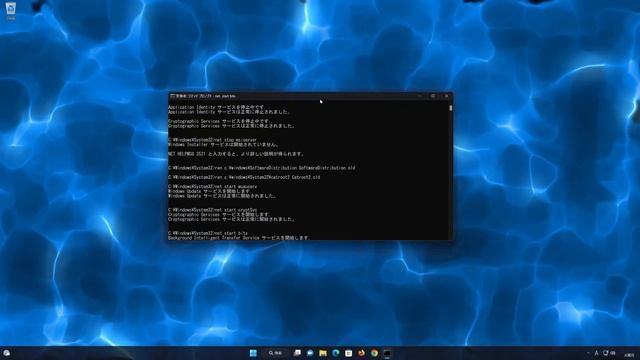
Task: Launch Google Chrome from the taskbar
Action: coord(374,353)
